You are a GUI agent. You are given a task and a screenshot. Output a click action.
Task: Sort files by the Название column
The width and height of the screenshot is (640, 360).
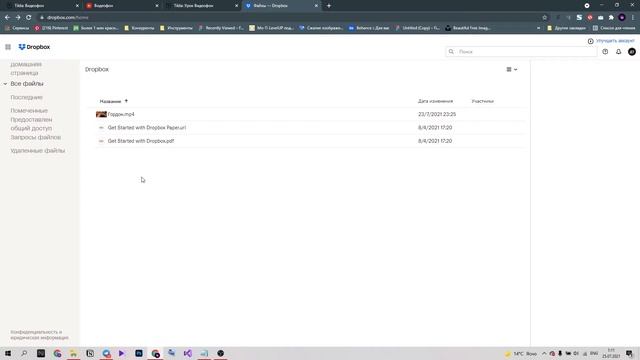pyautogui.click(x=111, y=101)
